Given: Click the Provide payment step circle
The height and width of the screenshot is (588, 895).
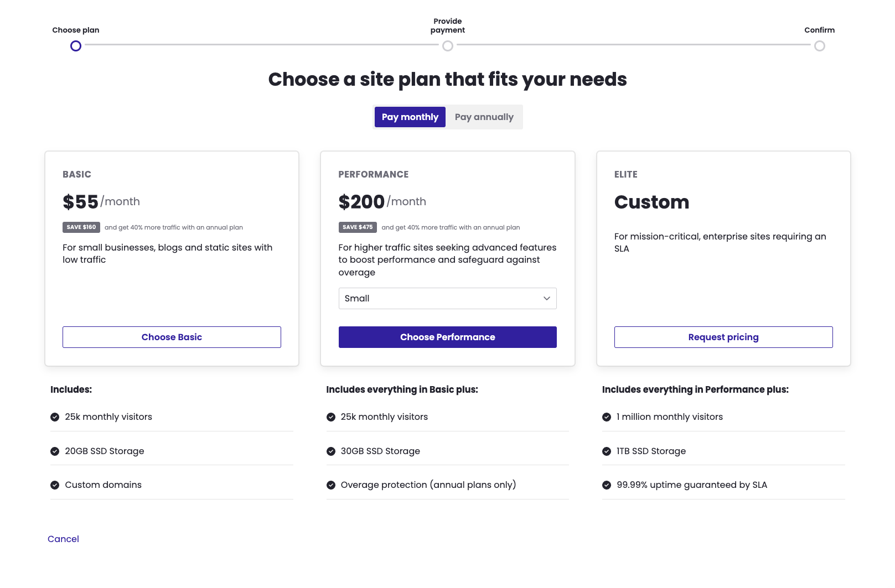Looking at the screenshot, I should pyautogui.click(x=448, y=46).
